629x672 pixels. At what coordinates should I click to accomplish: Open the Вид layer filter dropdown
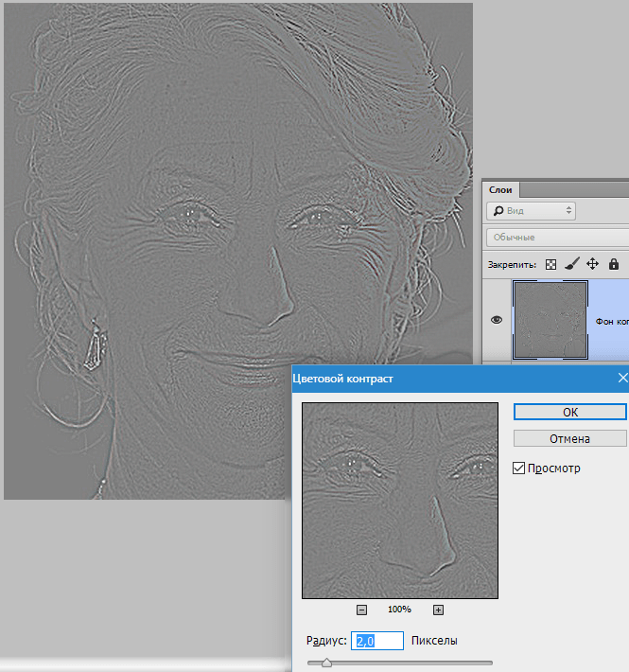(532, 210)
